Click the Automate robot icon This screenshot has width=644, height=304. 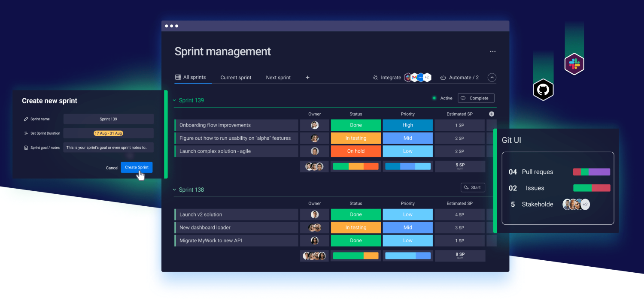pos(443,78)
